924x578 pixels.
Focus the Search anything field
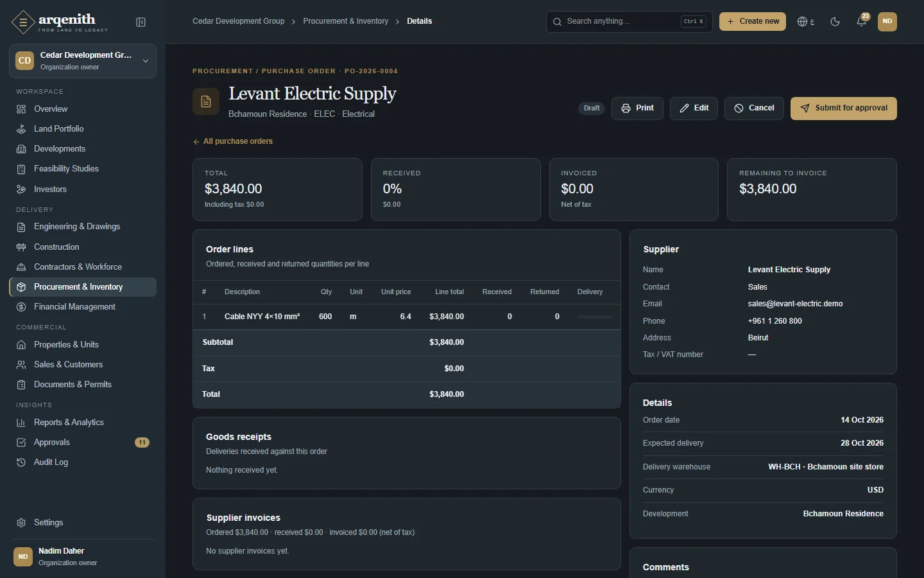pos(629,22)
